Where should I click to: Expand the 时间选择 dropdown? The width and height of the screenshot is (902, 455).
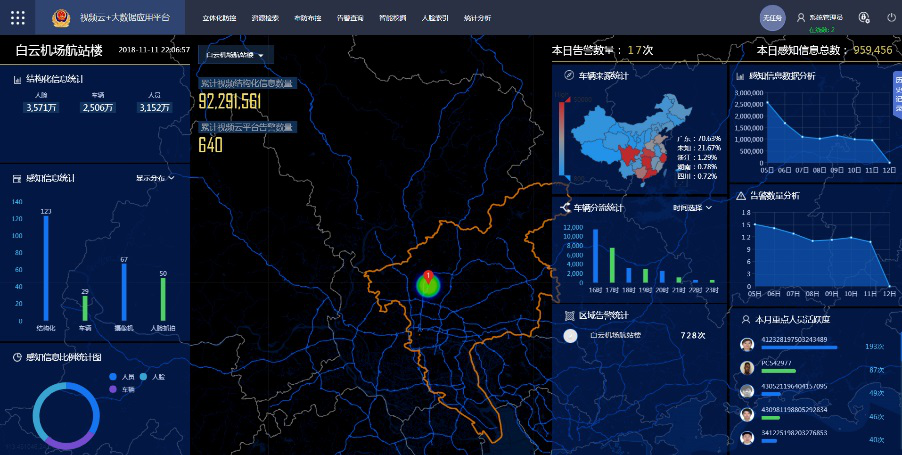(692, 208)
